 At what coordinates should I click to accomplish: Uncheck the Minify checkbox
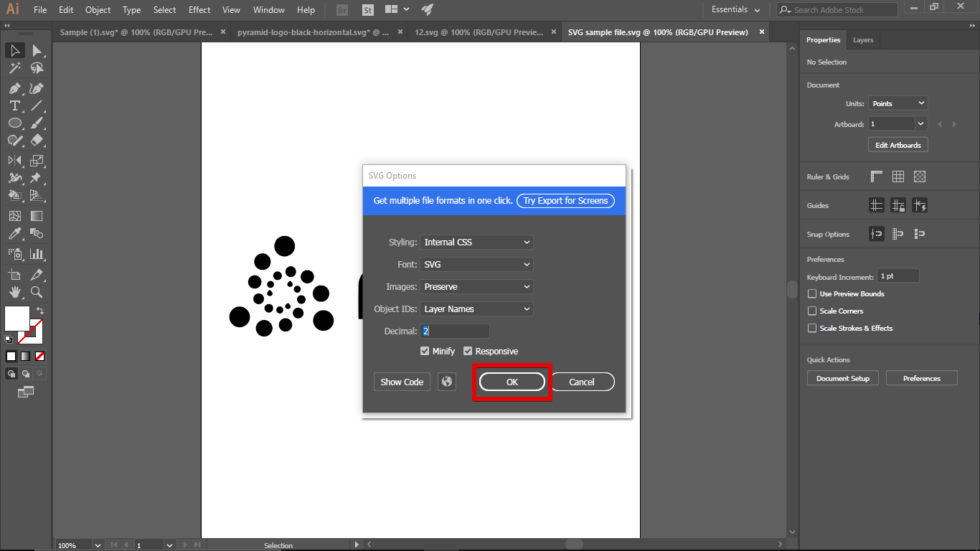[x=425, y=351]
